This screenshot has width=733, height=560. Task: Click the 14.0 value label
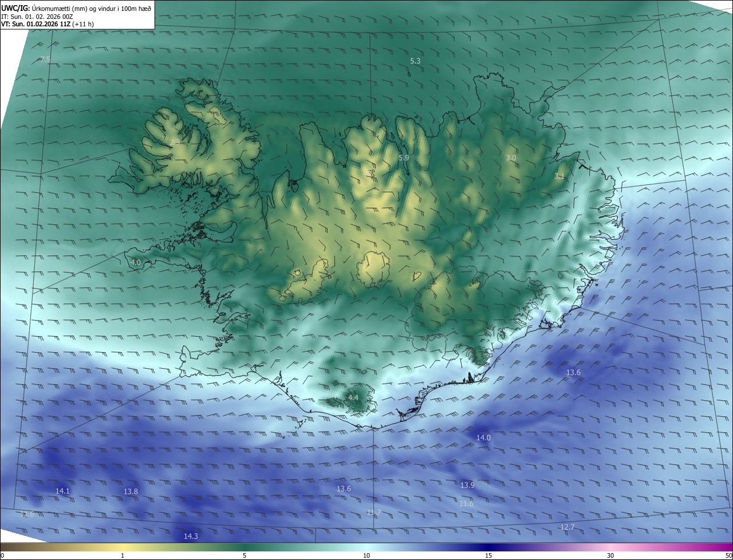(x=484, y=437)
